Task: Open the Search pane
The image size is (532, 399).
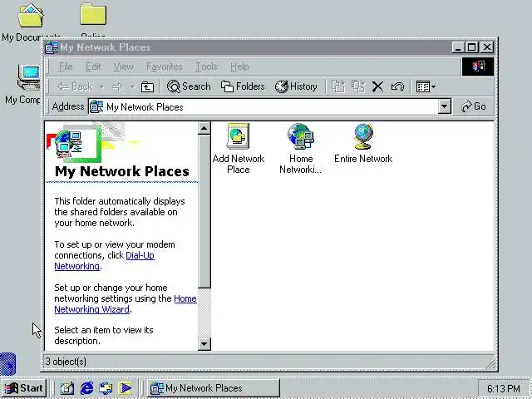Action: (x=189, y=86)
